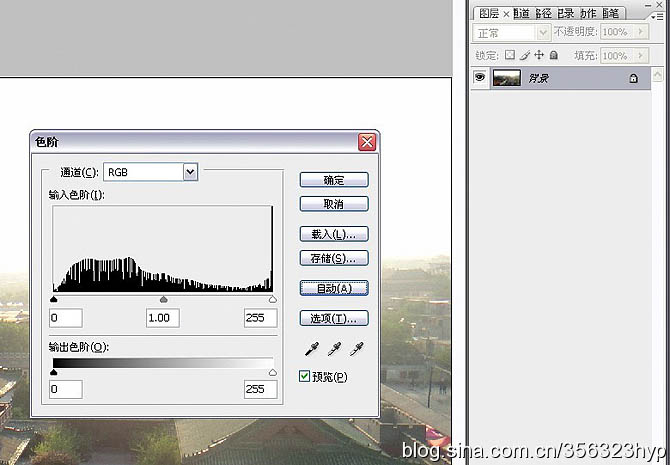Click the input shadow value field 0
The height and width of the screenshot is (465, 670).
pyautogui.click(x=66, y=318)
